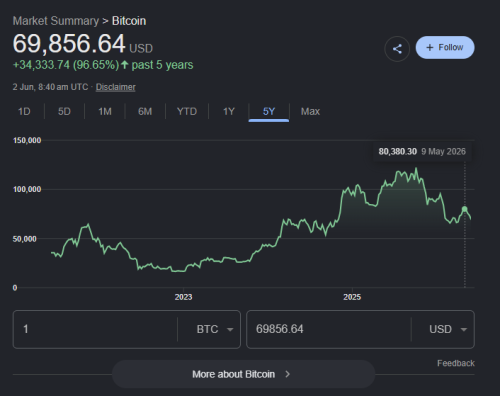500x396 pixels.
Task: Select the 5Y time range tab
Action: (269, 111)
